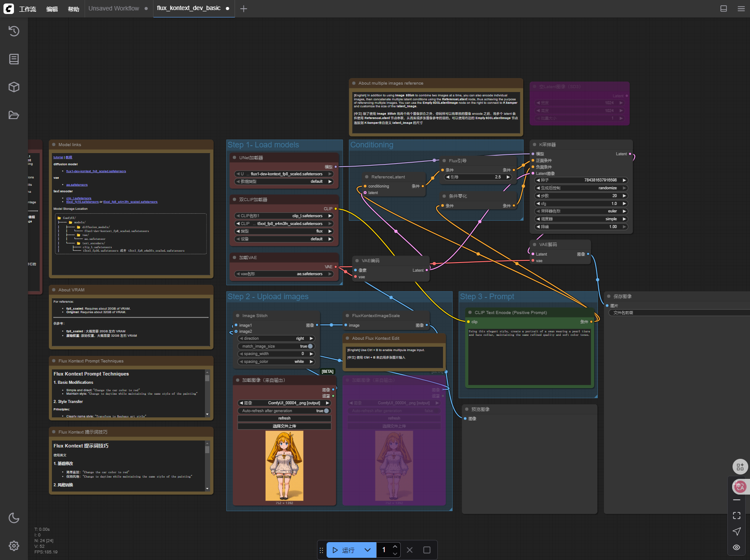Click the drag handle of the run toolbar
The height and width of the screenshot is (560, 750).
[x=321, y=550]
